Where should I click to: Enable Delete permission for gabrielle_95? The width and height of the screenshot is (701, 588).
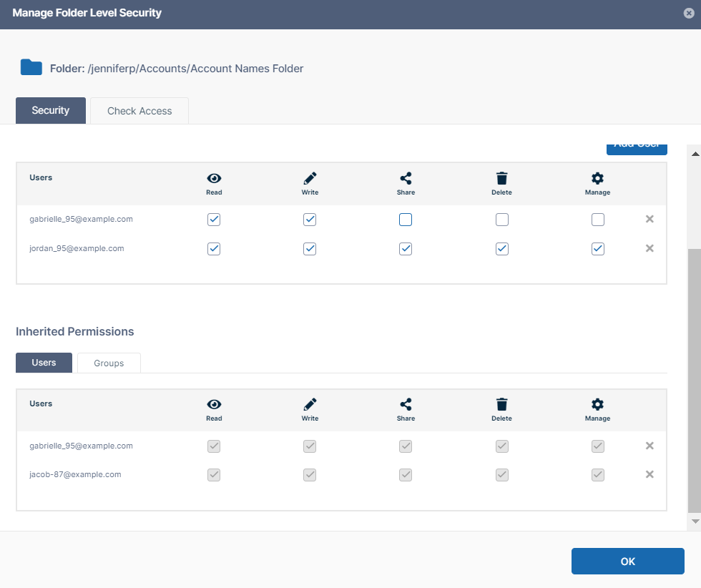(x=502, y=220)
